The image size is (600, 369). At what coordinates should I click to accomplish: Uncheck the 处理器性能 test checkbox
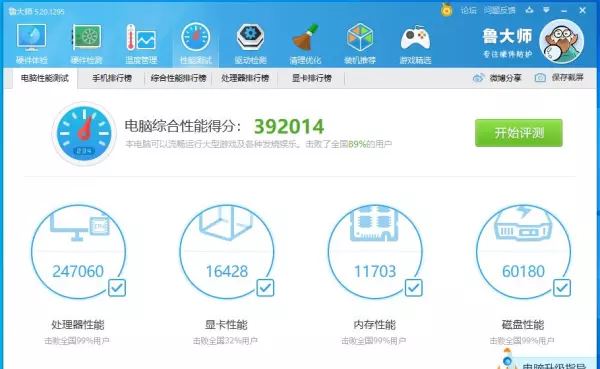[x=117, y=288]
